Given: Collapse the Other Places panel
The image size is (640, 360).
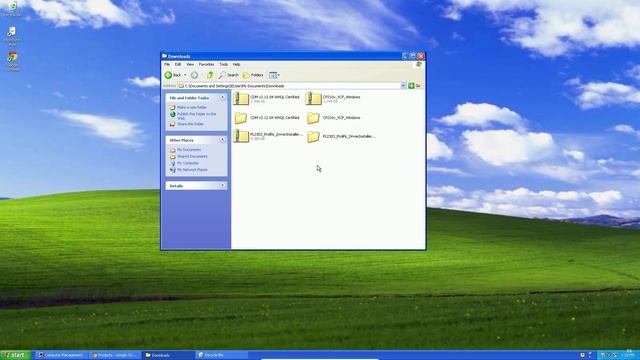Looking at the screenshot, I should (222, 140).
